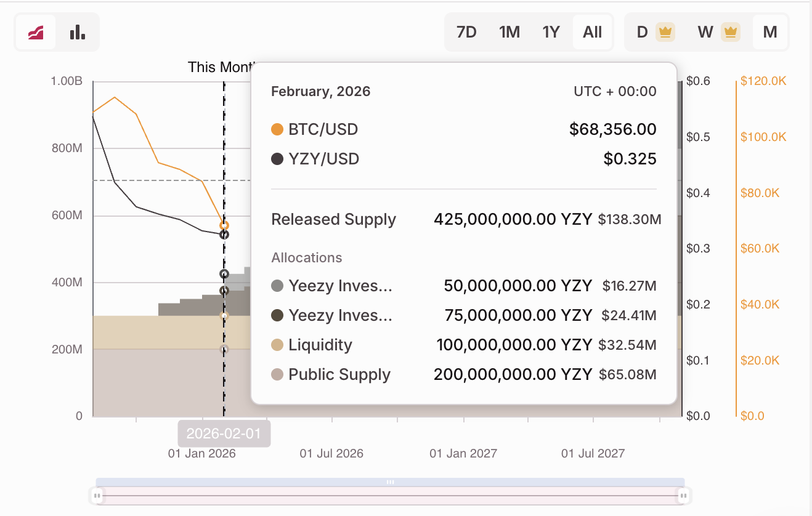Screen dimensions: 812x516
Task: Click the dark Yeezy Investors allocation dot
Action: click(x=277, y=315)
